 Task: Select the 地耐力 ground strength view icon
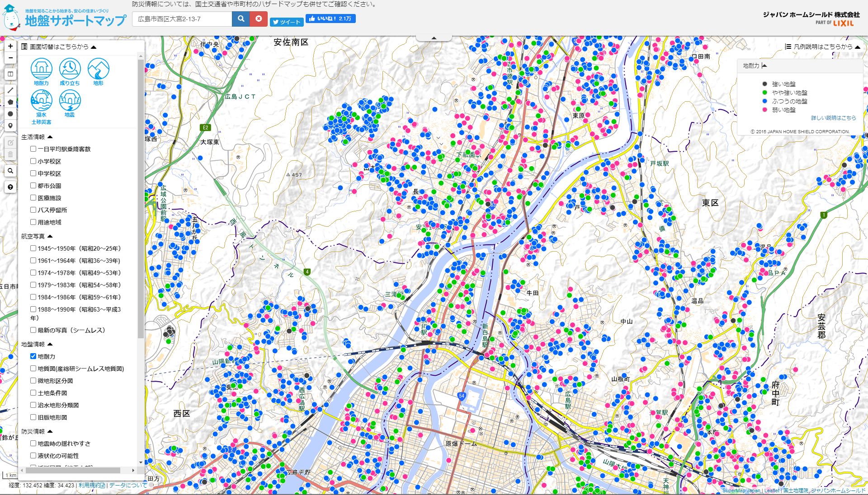pos(41,69)
